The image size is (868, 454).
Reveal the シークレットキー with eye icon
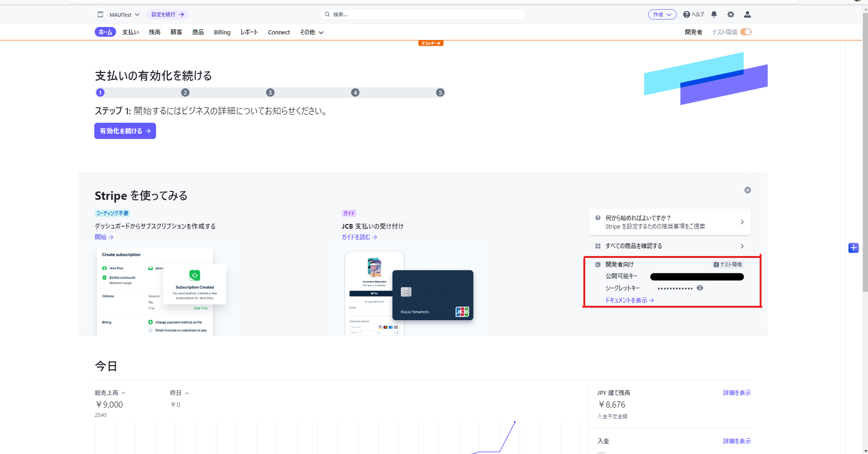click(700, 288)
